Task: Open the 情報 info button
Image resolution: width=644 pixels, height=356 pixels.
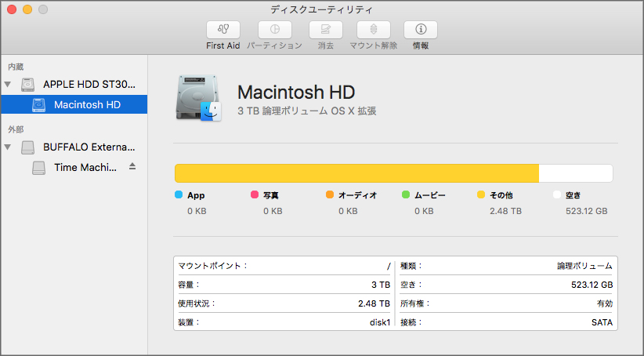Action: [x=421, y=30]
